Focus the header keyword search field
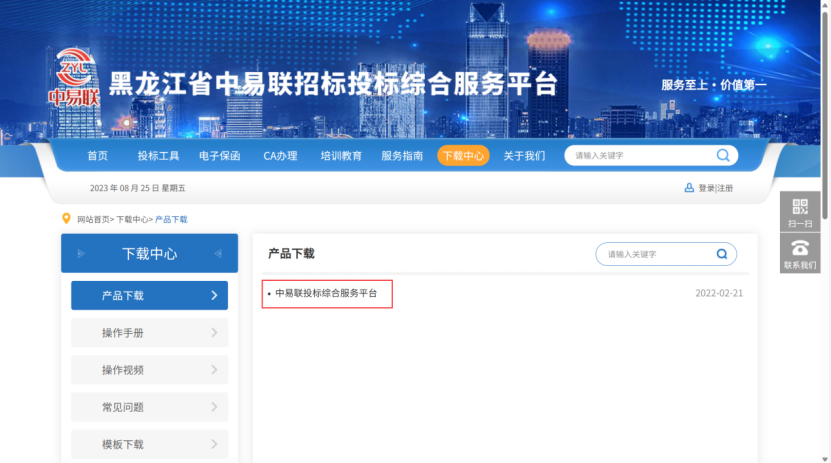The width and height of the screenshot is (831, 463). click(x=640, y=156)
